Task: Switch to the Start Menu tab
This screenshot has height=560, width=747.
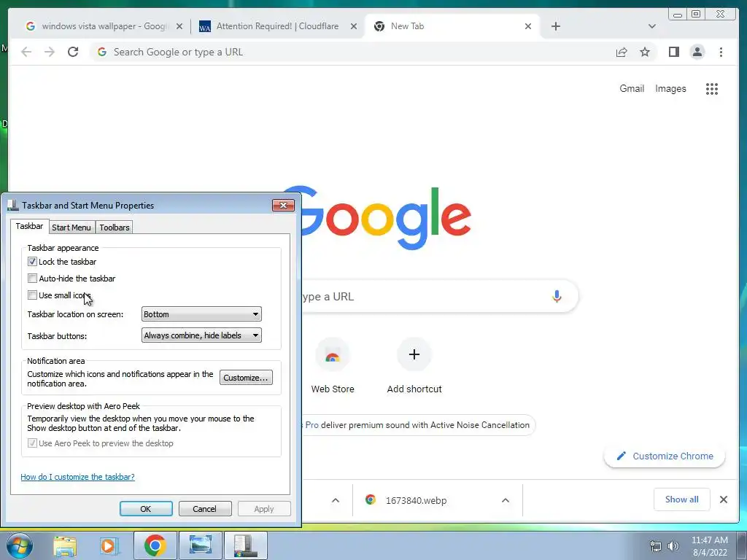Action: coord(71,227)
